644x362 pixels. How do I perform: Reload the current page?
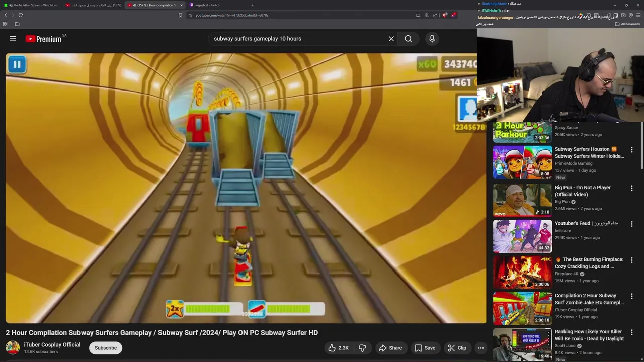pos(21,15)
